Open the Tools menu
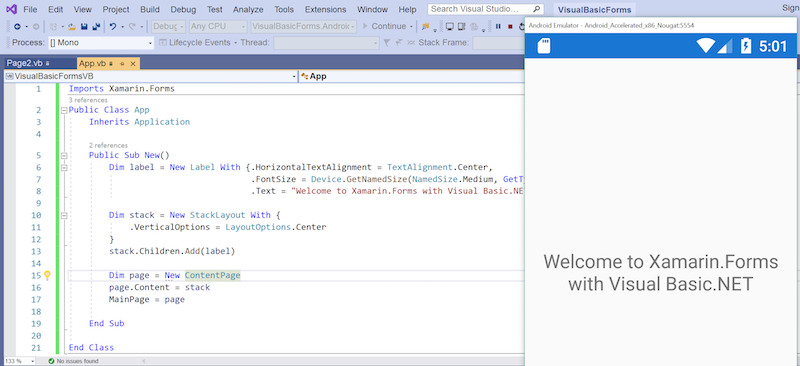Screen dimensions: 800x366 point(284,9)
